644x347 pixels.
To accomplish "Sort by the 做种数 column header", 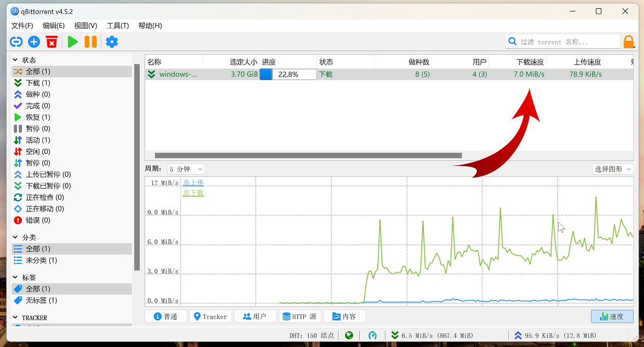I will coord(403,62).
